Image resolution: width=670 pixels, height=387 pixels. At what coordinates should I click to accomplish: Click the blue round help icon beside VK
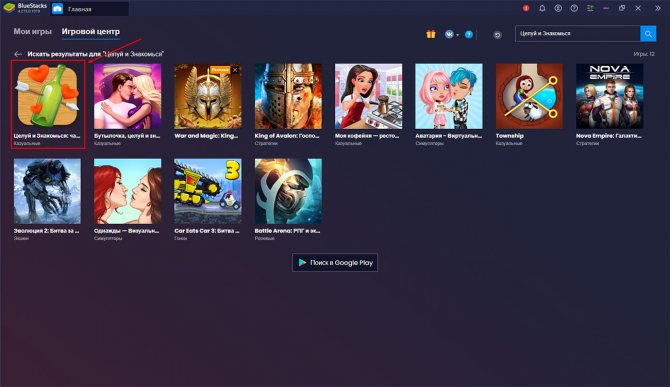[469, 34]
